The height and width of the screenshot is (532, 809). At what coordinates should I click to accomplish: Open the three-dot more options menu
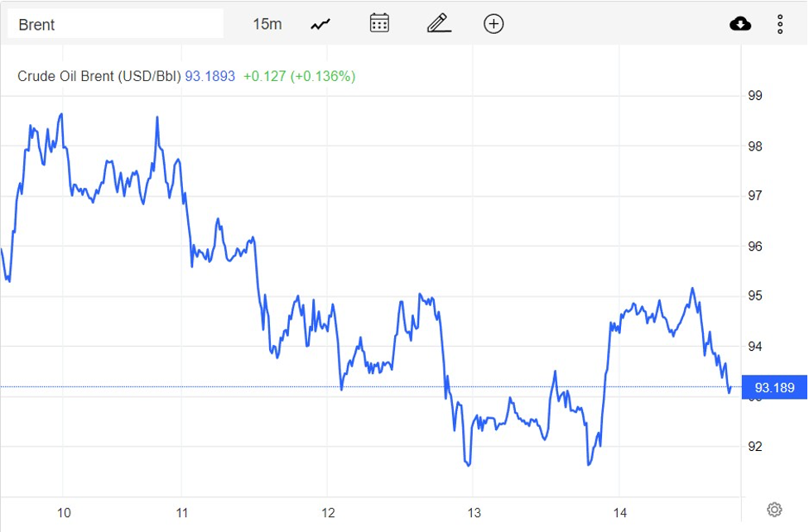click(x=780, y=24)
